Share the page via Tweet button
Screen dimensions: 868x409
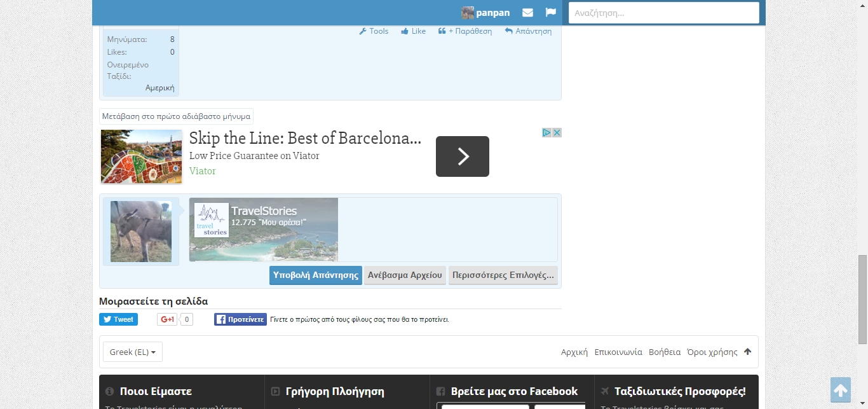pyautogui.click(x=118, y=319)
